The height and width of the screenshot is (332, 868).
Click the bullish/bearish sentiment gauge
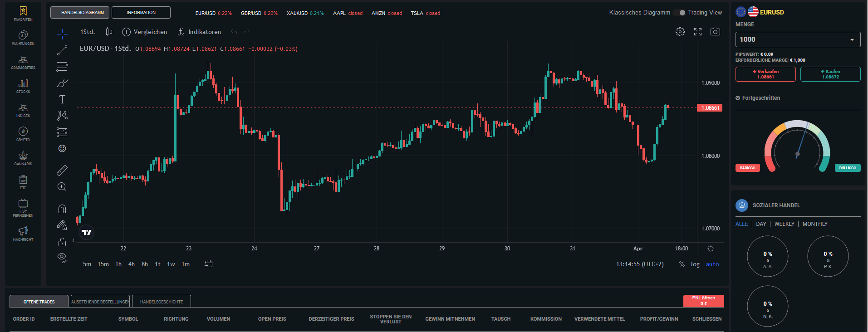point(797,147)
